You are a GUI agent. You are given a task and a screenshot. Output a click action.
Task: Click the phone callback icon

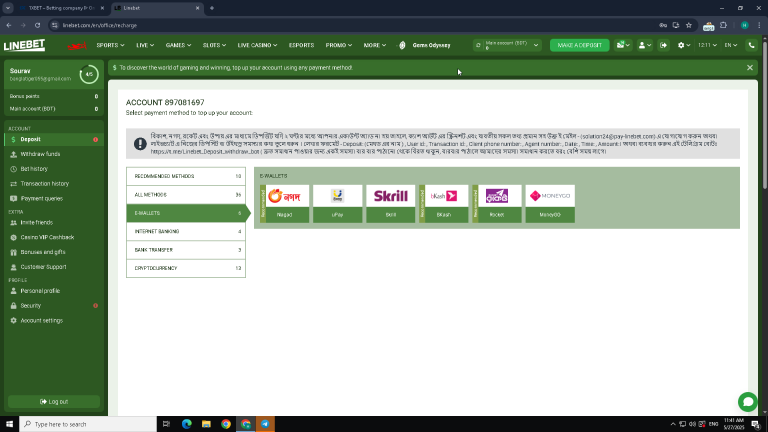(x=751, y=45)
